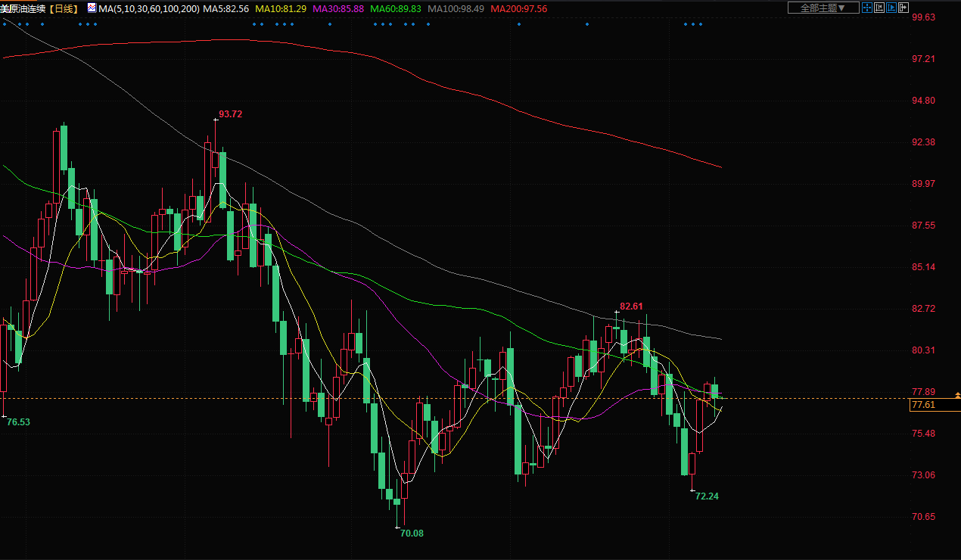Image resolution: width=961 pixels, height=560 pixels.
Task: Click the 93.72 high price marker
Action: [230, 114]
